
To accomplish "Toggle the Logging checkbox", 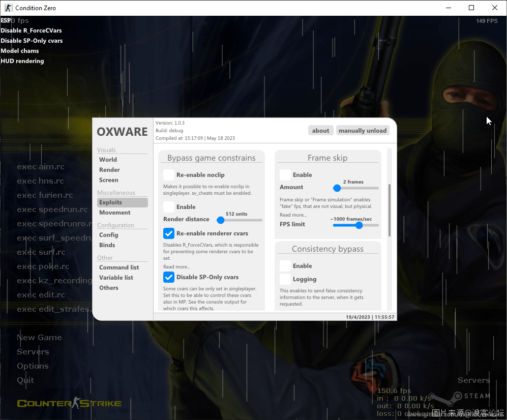I will point(285,279).
